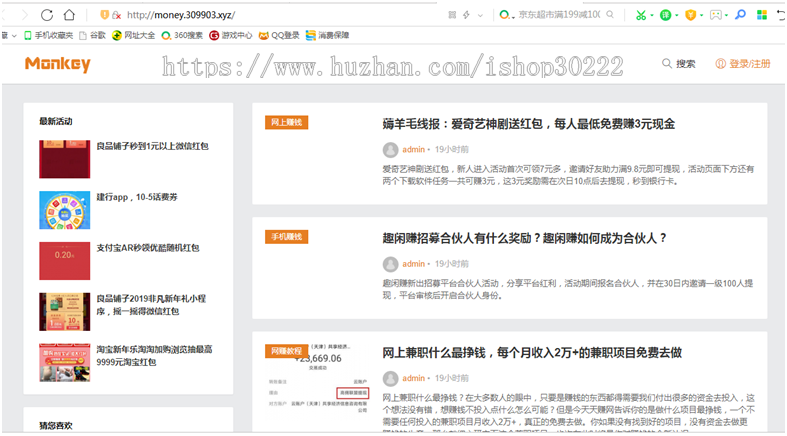Viewport: 787px width, 436px height.
Task: Open 360搜索 bookmark
Action: [x=182, y=35]
